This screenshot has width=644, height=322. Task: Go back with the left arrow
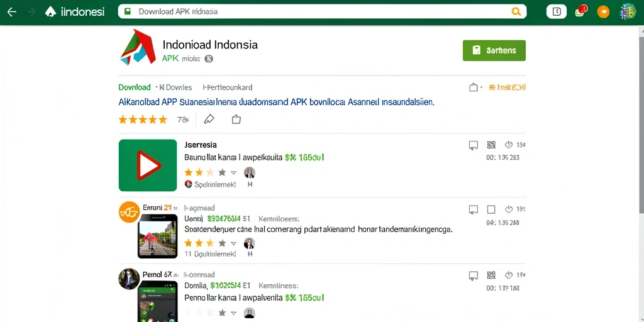tap(12, 12)
